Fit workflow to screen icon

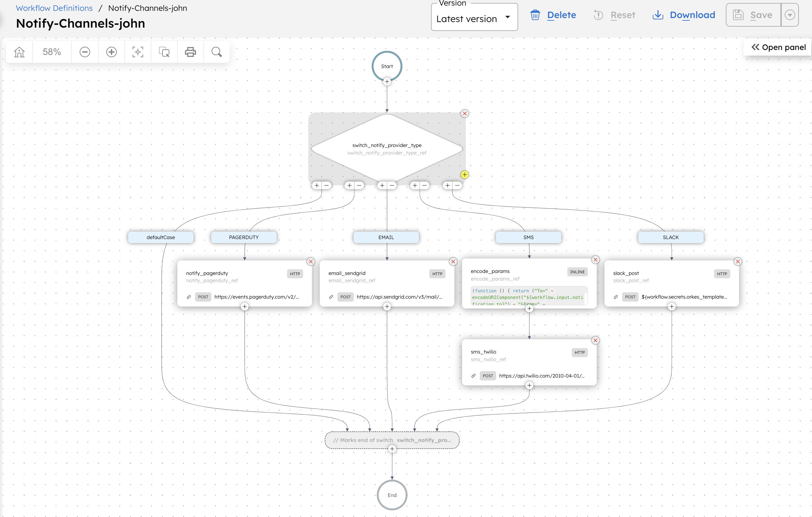pyautogui.click(x=138, y=52)
